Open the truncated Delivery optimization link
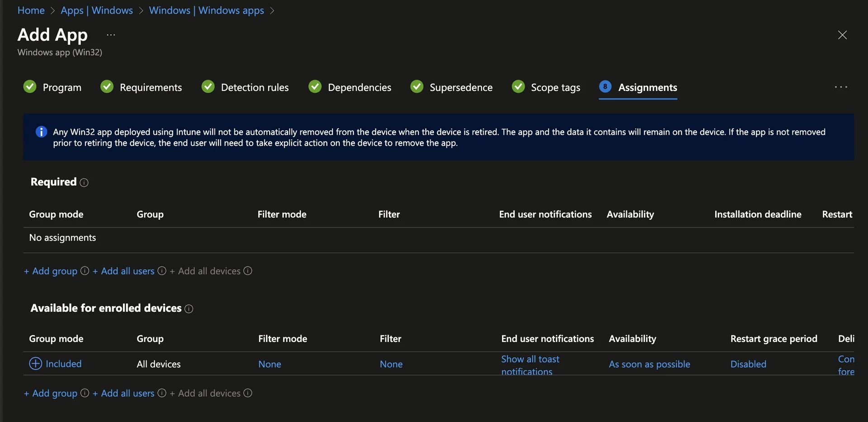 pos(846,365)
